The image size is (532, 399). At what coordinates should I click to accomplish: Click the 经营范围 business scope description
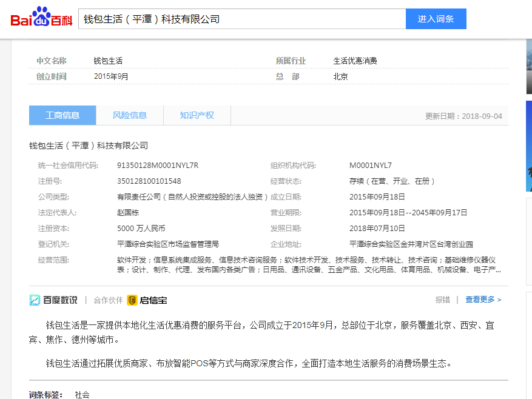coord(309,265)
